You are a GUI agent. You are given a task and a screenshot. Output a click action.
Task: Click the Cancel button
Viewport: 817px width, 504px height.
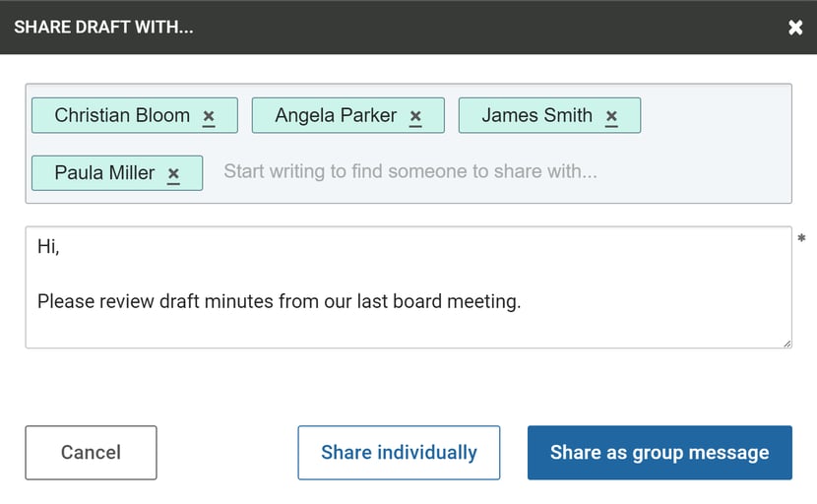[x=91, y=453]
